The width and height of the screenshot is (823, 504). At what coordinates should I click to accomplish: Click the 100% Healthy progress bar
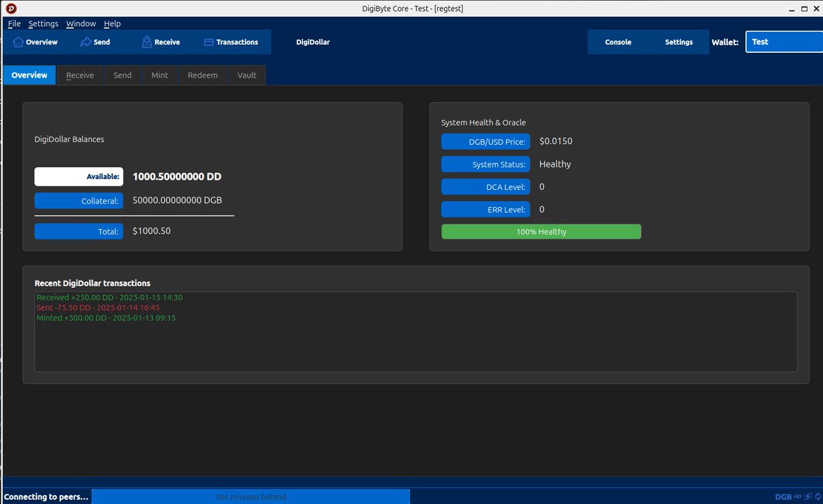tap(541, 232)
